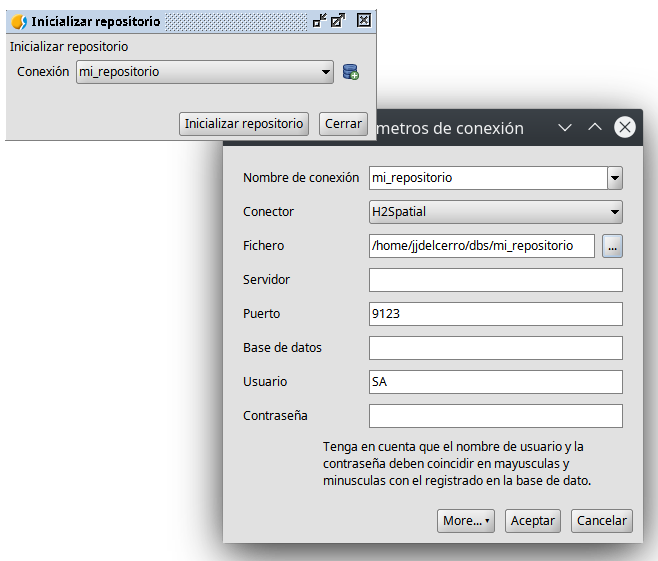Open the Conexión dropdown list
Viewport: 658px width, 561px height.
[327, 72]
